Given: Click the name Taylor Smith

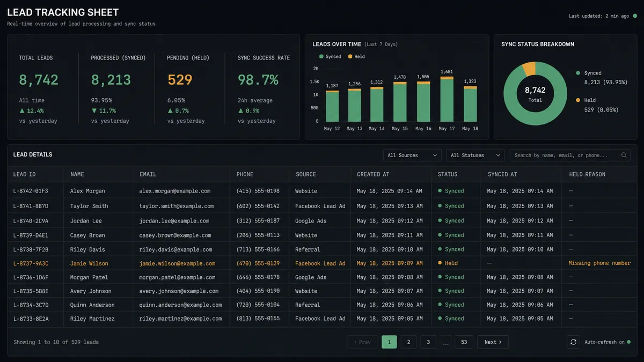Looking at the screenshot, I should [x=89, y=206].
